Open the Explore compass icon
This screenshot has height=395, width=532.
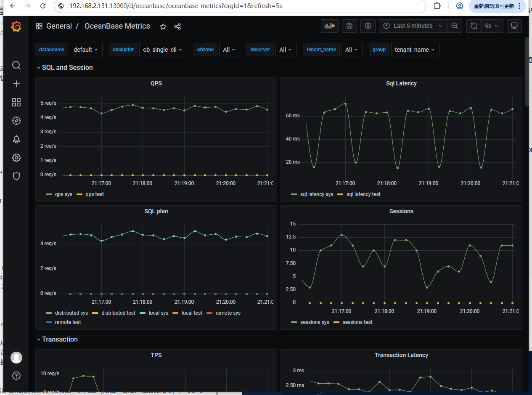pyautogui.click(x=16, y=121)
